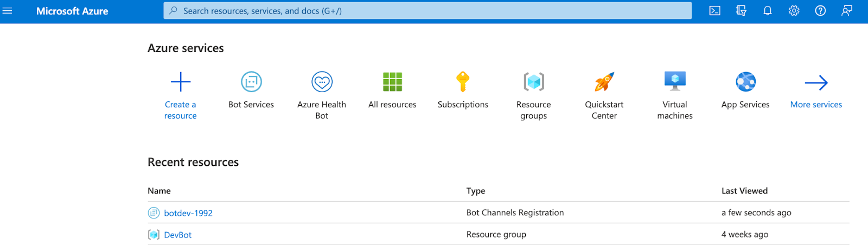Click the 'Subscriptions' label
This screenshot has width=868, height=245.
463,105
